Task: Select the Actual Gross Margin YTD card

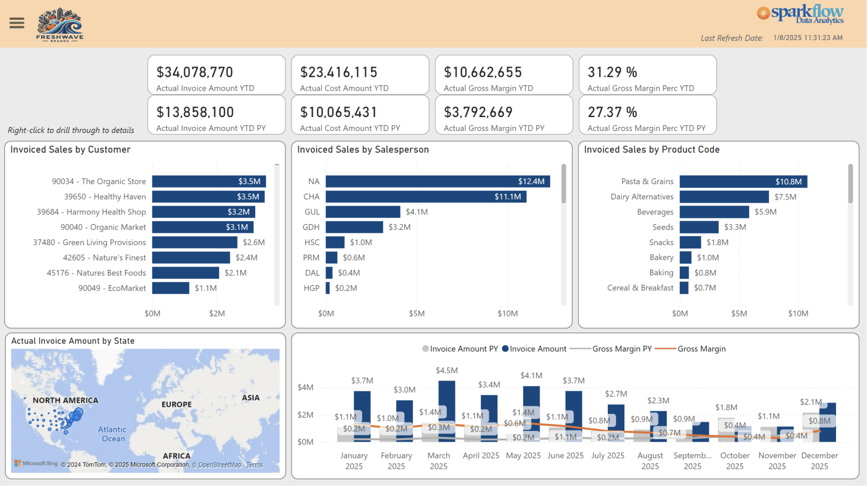Action: 504,75
